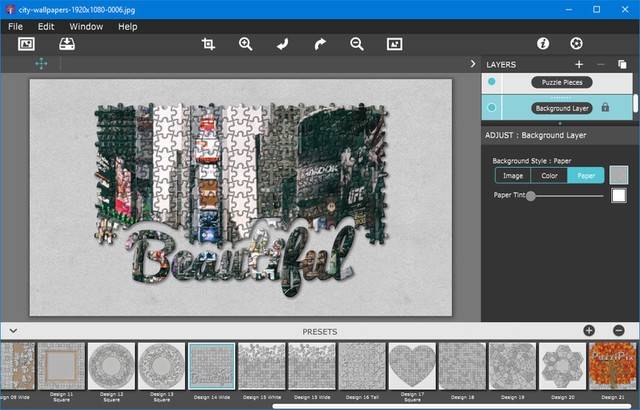Click the redo arrow icon

coord(320,44)
